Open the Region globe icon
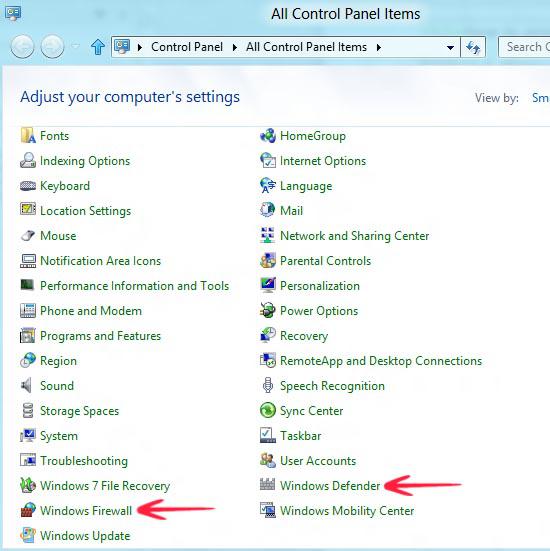The image size is (550, 551). click(x=28, y=361)
